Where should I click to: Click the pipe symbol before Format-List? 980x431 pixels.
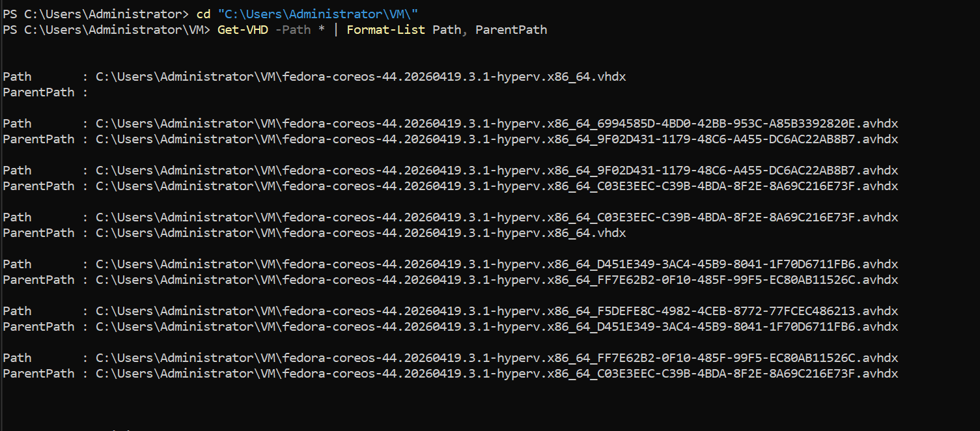[x=336, y=29]
